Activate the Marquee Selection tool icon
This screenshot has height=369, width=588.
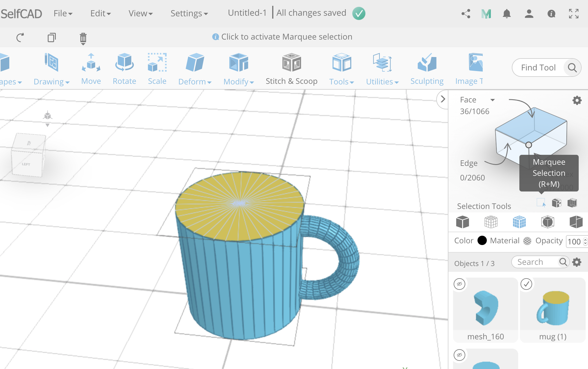[540, 203]
